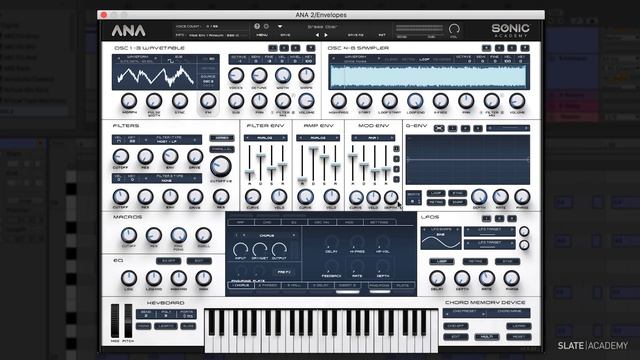Click the sampler HIGHPASS knob
The width and height of the screenshot is (640, 360).
[338, 100]
